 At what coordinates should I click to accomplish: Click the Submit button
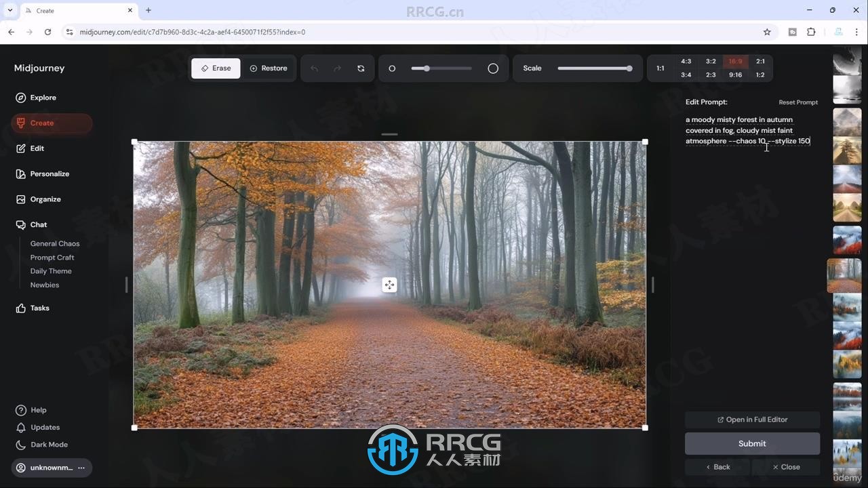752,443
